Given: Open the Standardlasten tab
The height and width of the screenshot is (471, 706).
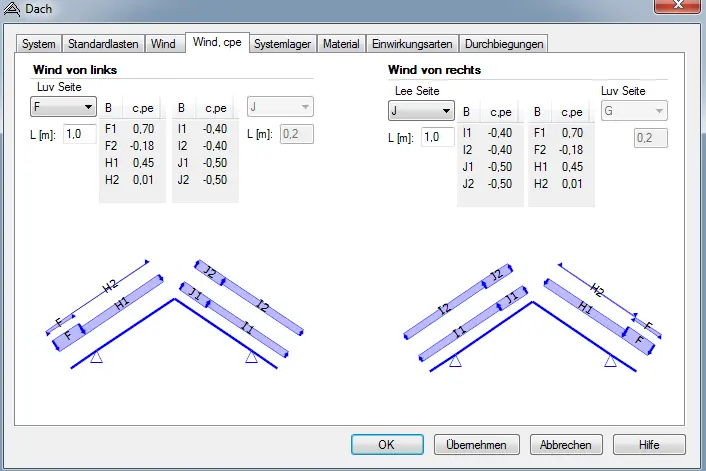Looking at the screenshot, I should tap(103, 44).
